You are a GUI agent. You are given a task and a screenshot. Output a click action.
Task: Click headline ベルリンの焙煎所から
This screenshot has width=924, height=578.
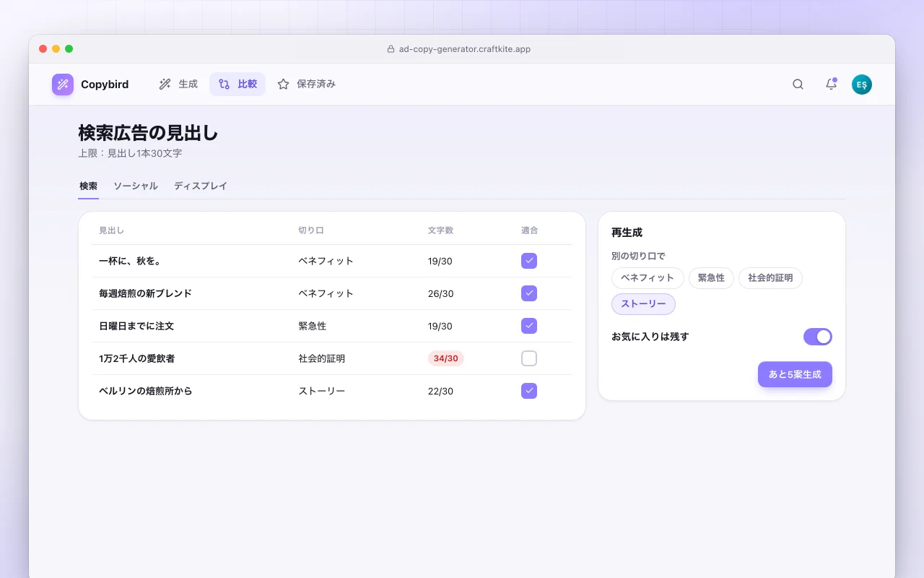click(145, 391)
